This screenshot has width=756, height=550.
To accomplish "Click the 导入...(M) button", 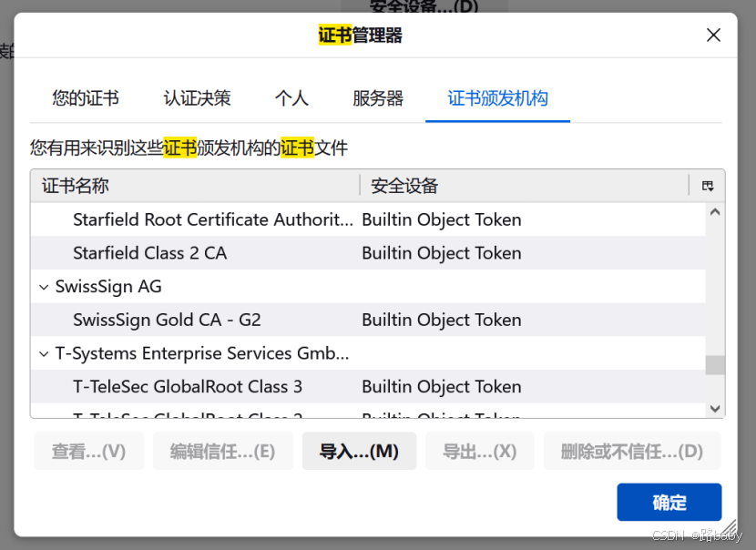I will [359, 452].
